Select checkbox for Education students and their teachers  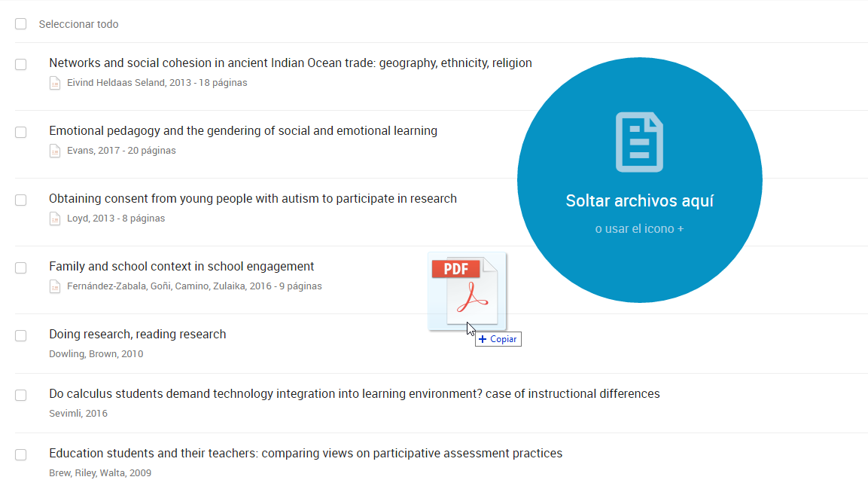pyautogui.click(x=21, y=455)
